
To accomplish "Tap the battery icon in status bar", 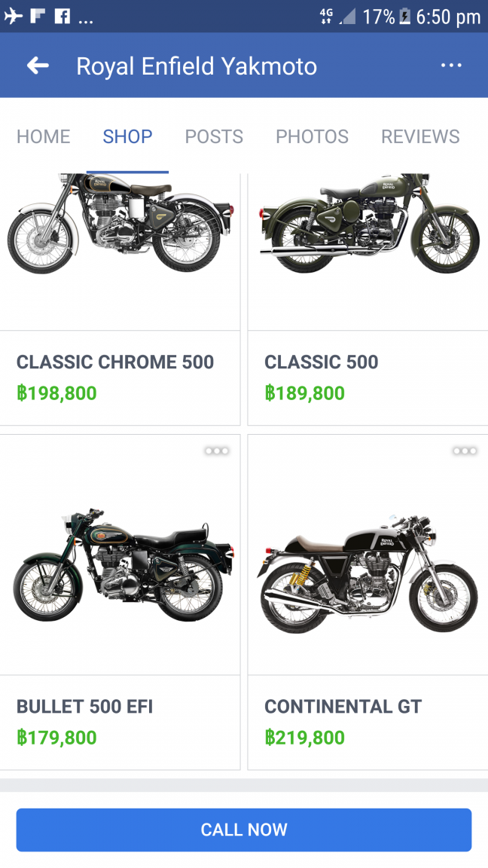I will click(405, 17).
